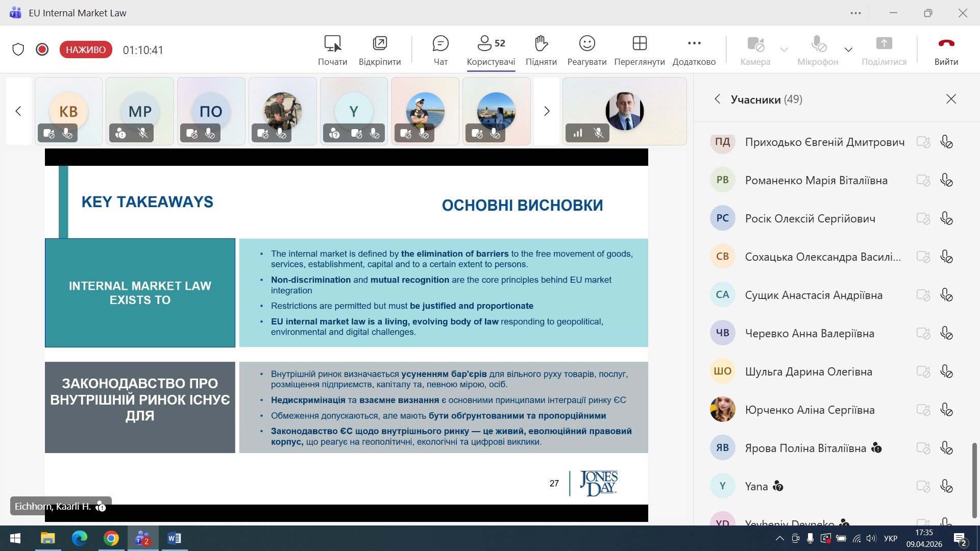Click the shield security icon

(x=18, y=49)
